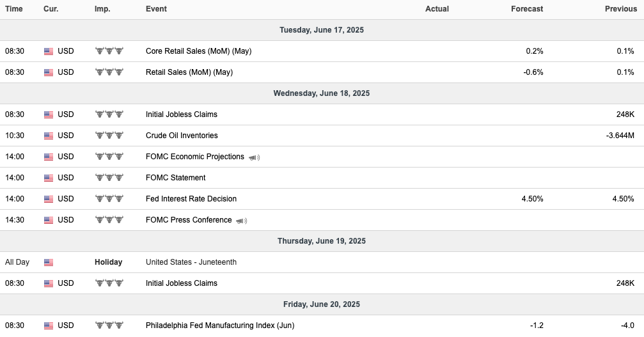Click US flag in Philadelphia Fed Manufacturing row
Viewport: 644px width, 337px height.
pos(49,325)
